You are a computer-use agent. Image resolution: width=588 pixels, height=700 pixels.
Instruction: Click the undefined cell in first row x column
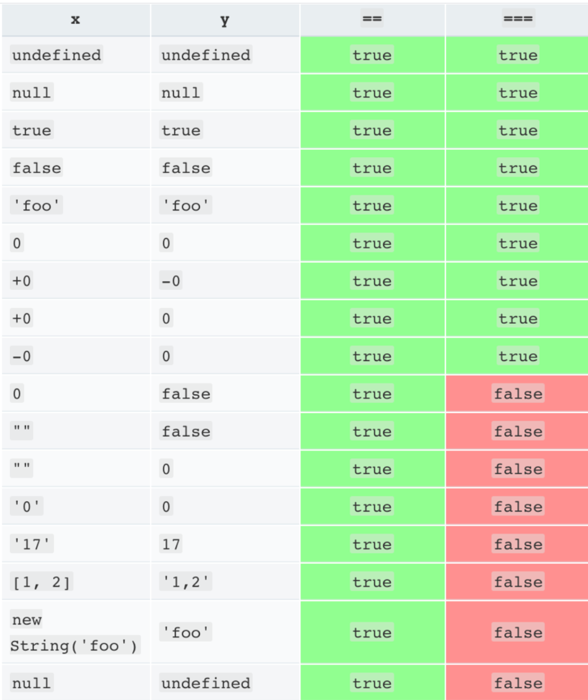pyautogui.click(x=56, y=55)
